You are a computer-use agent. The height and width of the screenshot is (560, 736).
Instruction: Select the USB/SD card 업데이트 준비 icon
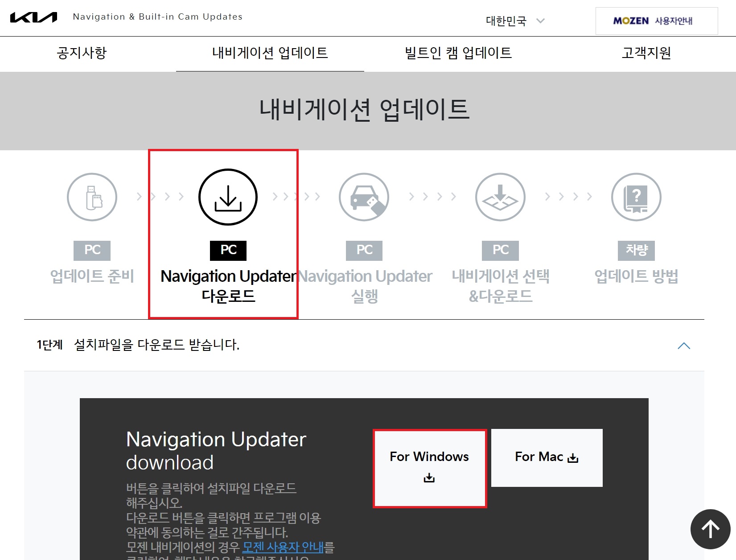(92, 197)
